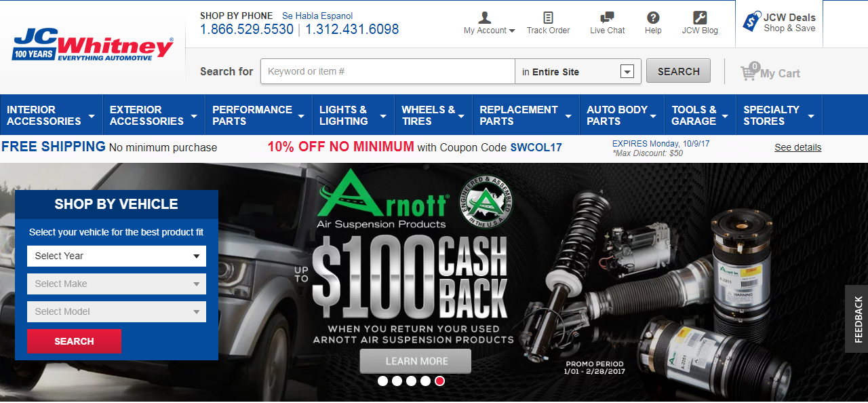
Task: Go to JC Whitney logo homepage
Action: (92, 44)
